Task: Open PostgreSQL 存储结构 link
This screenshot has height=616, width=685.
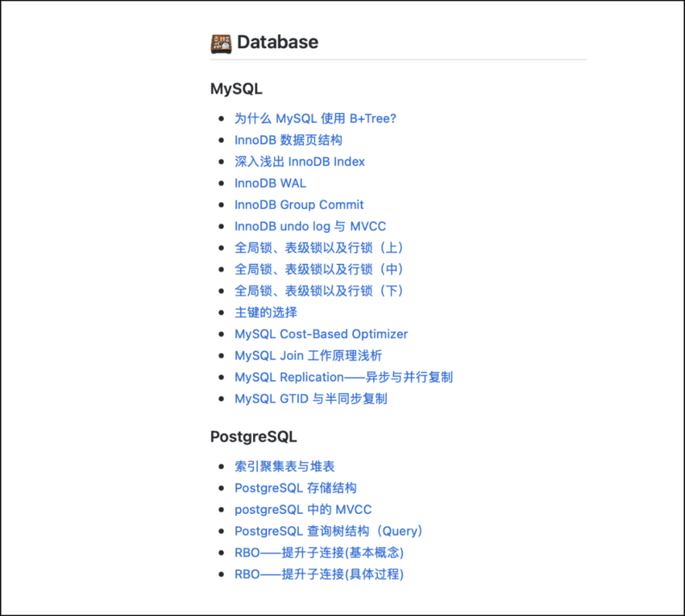Action: click(x=296, y=488)
